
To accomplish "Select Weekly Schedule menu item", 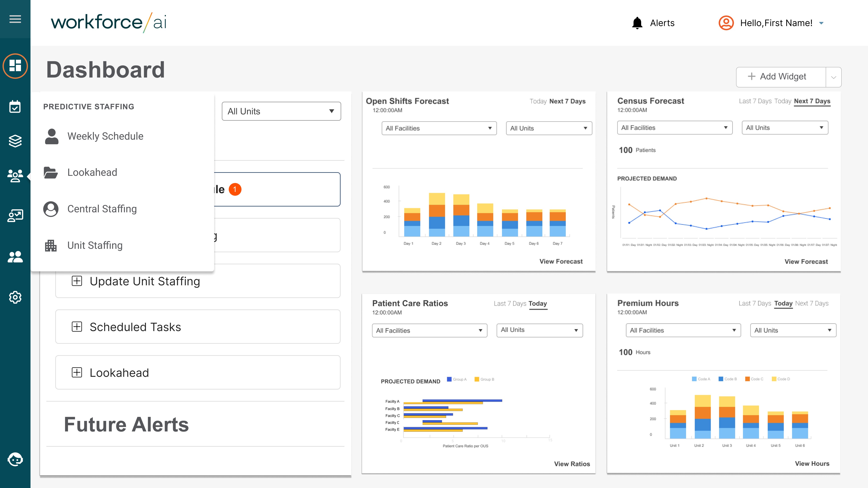I will pos(105,136).
